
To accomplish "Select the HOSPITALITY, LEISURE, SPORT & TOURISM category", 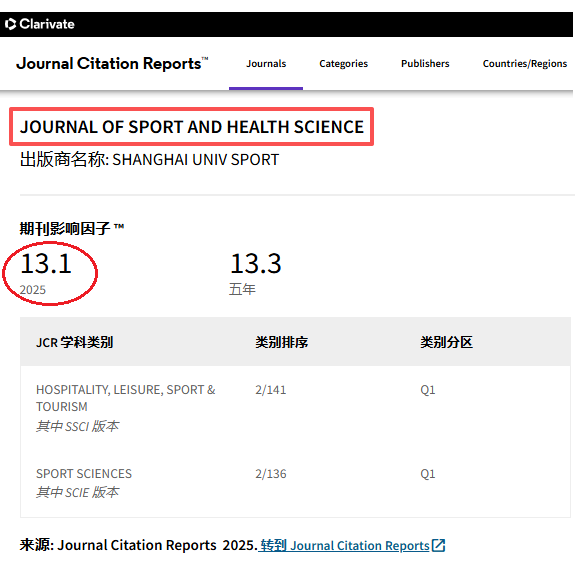I will 125,398.
